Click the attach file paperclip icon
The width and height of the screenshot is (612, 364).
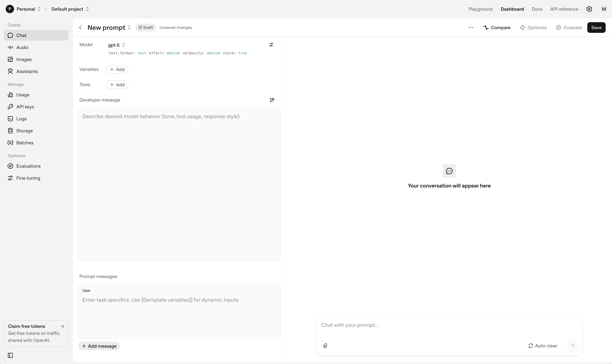325,346
